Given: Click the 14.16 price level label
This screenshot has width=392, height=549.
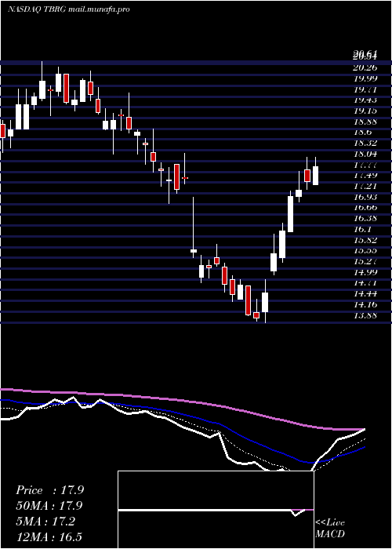Looking at the screenshot, I should (x=365, y=304).
